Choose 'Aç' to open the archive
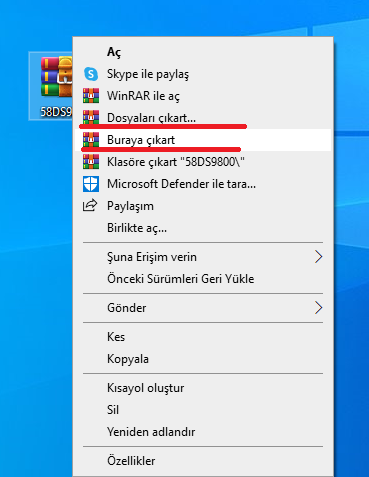The width and height of the screenshot is (369, 477). coord(203,52)
